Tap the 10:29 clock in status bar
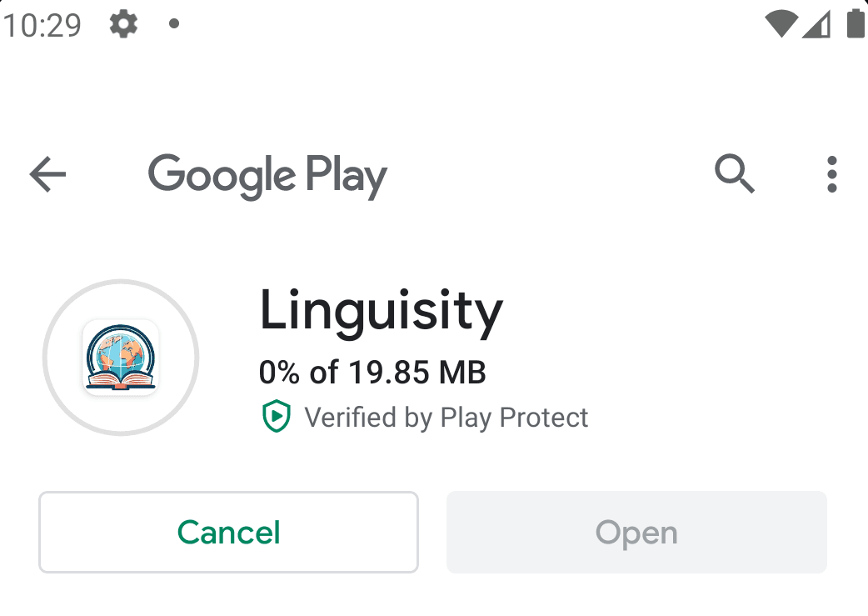 pyautogui.click(x=42, y=25)
